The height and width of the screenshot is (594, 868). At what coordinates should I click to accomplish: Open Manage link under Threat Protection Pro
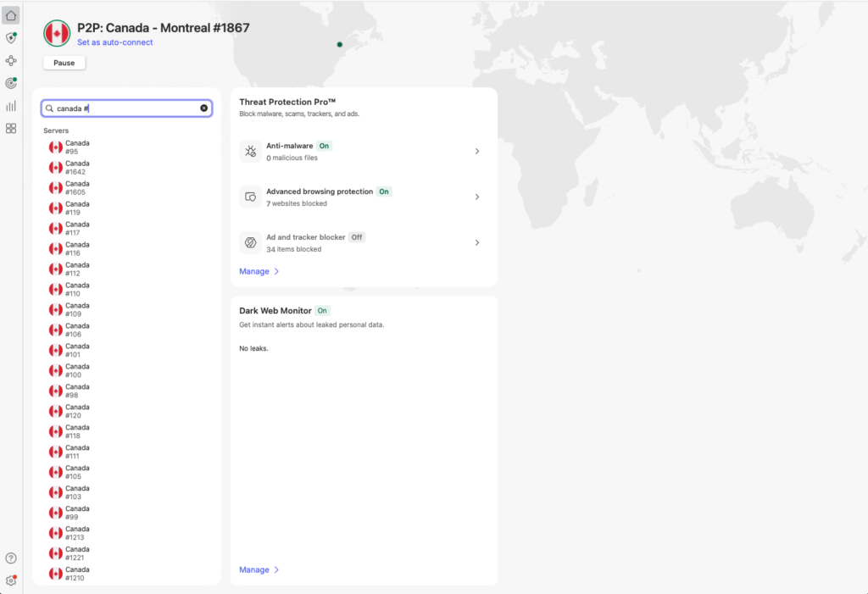click(x=254, y=271)
